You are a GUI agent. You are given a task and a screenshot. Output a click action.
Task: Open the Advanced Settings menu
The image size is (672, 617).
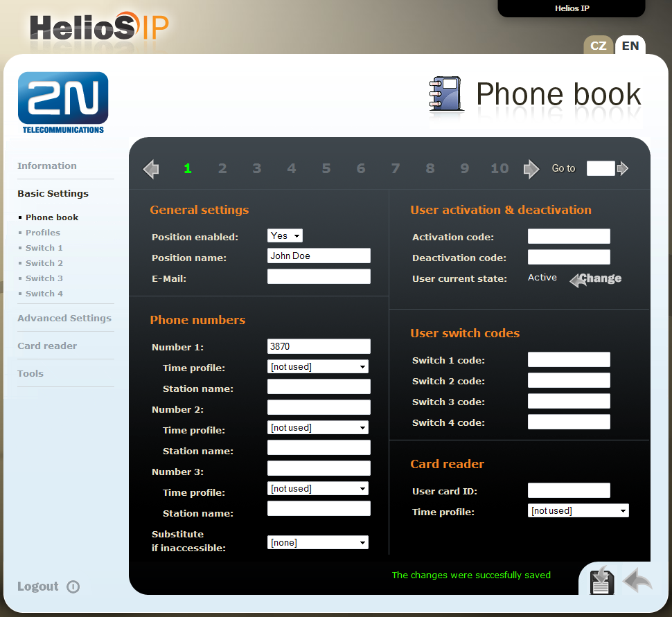tap(64, 318)
